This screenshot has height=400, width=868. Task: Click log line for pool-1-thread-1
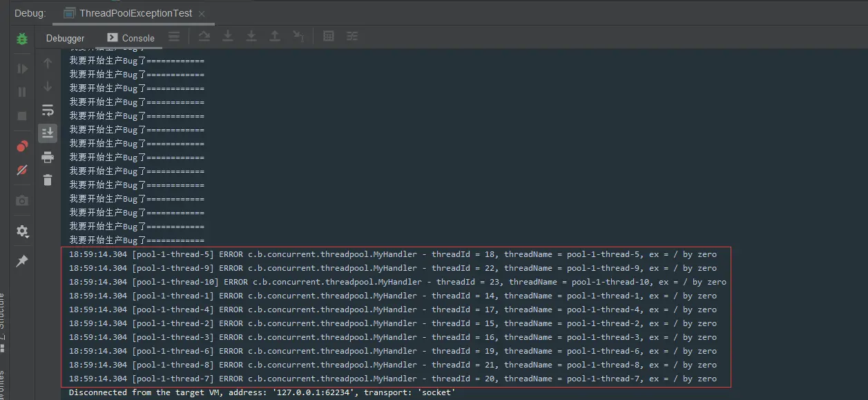coord(393,296)
